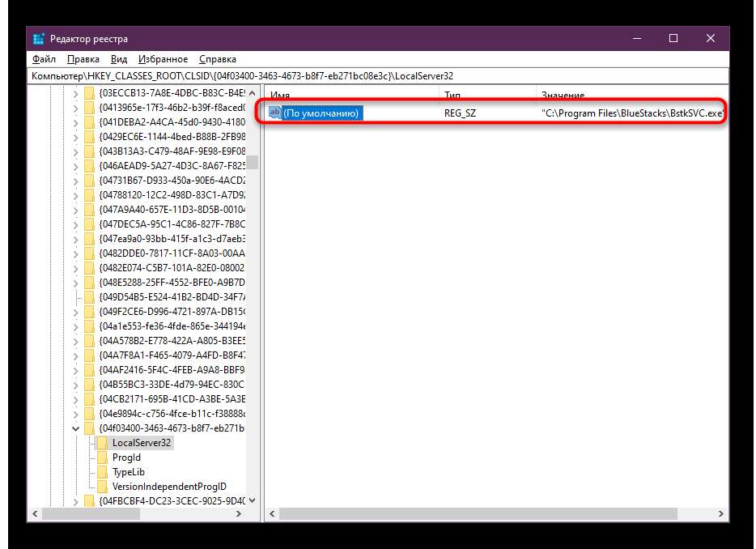
Task: Click values pane horizontal scrollbar thumb
Action: [478, 514]
